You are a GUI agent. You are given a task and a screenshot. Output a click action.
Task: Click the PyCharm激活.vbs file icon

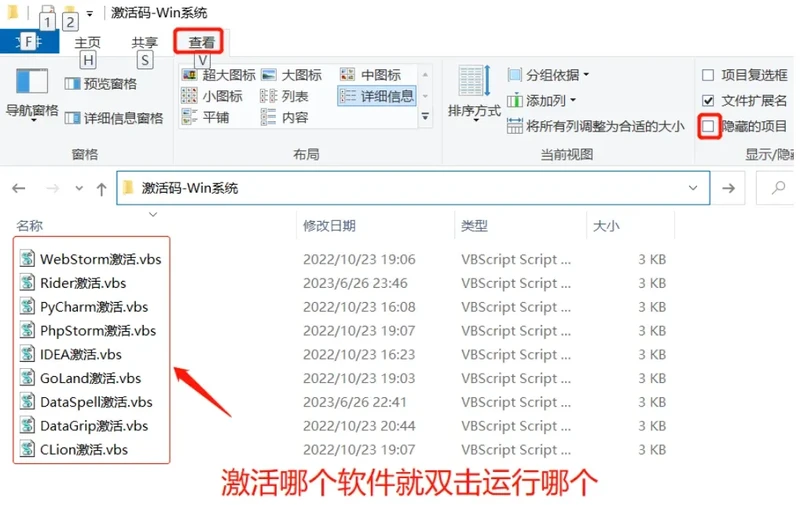(x=28, y=307)
